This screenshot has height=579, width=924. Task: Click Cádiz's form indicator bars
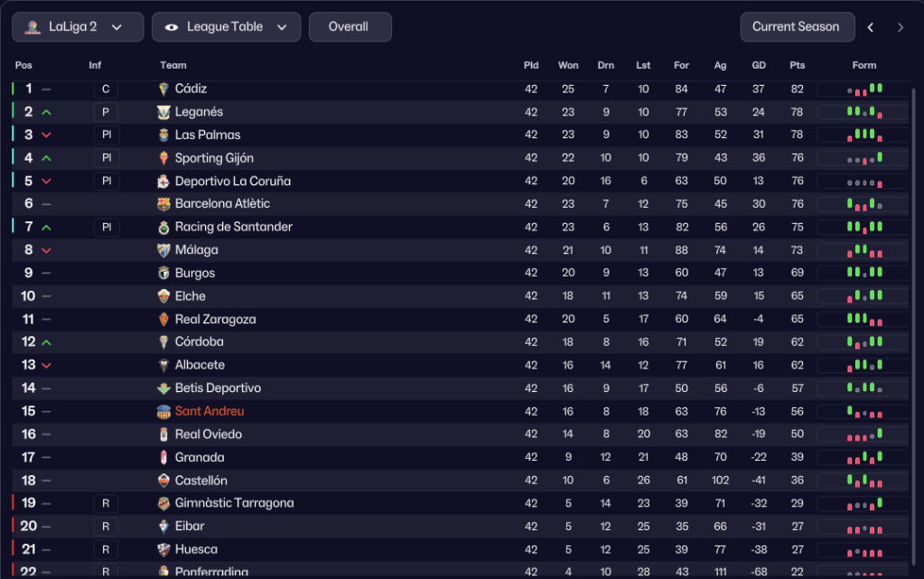(864, 89)
